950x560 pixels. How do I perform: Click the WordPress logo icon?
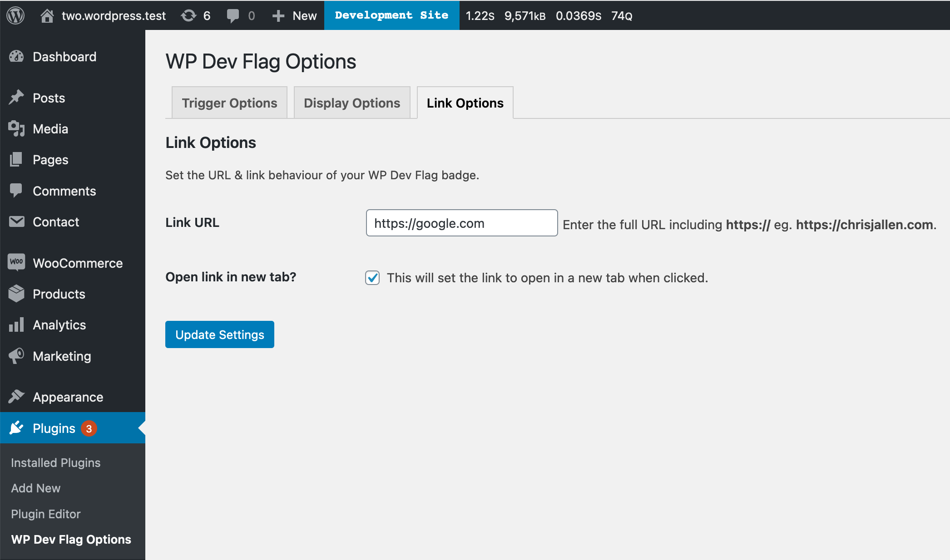click(15, 15)
